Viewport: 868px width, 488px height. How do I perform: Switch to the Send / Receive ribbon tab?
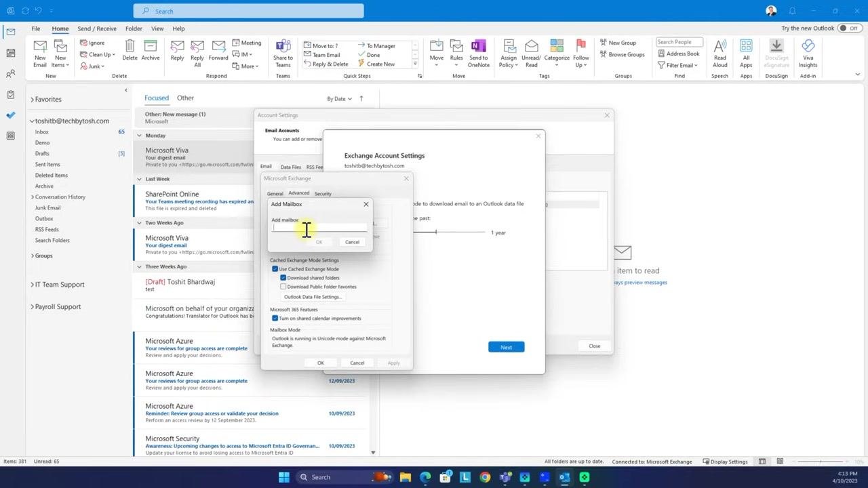pos(97,28)
